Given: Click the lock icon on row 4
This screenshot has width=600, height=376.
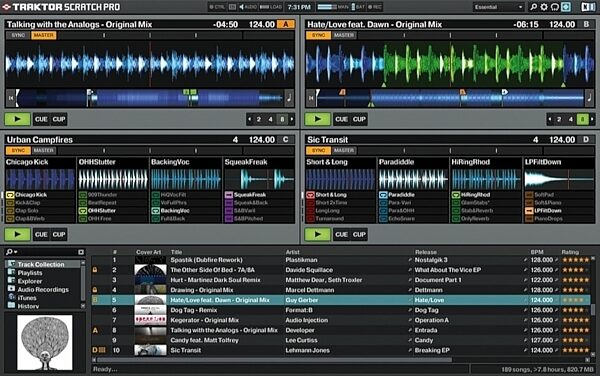Looking at the screenshot, I should [x=95, y=290].
